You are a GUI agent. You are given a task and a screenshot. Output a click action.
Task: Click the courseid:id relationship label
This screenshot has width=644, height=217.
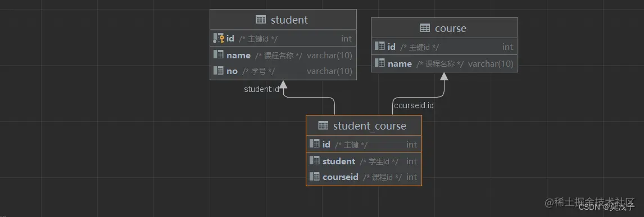[x=414, y=105]
